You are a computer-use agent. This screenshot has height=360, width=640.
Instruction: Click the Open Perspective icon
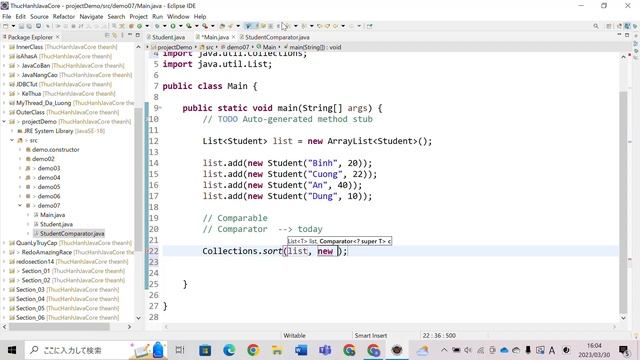tap(609, 26)
